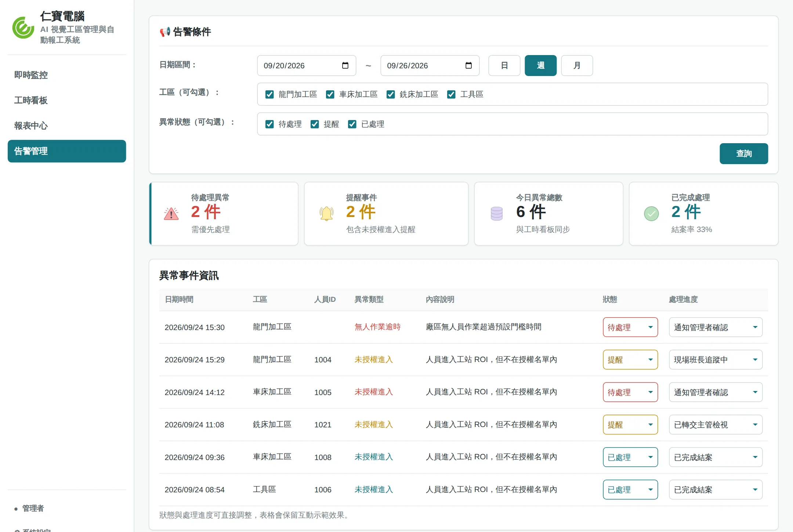The width and height of the screenshot is (793, 532).
Task: Click the 處理進度 column header
Action: (683, 299)
